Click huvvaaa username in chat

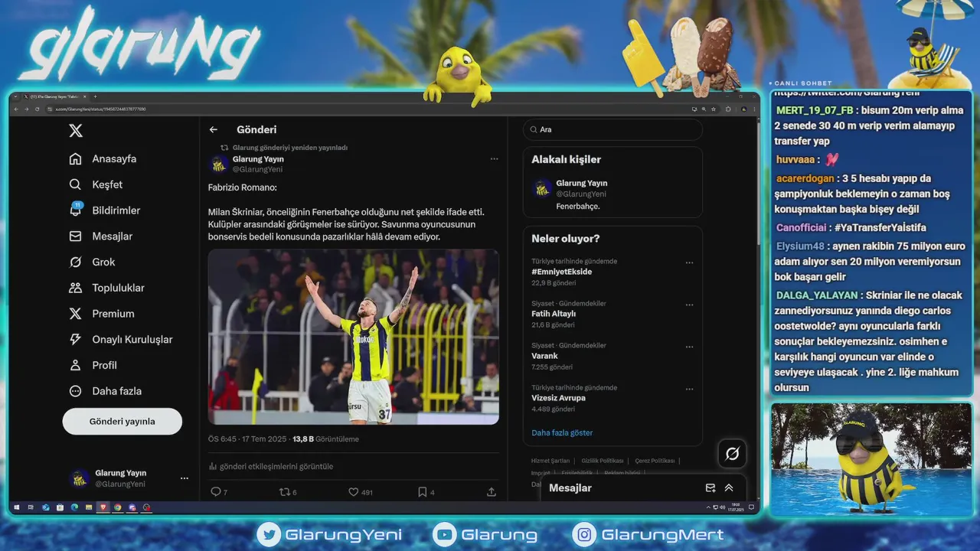coord(795,159)
